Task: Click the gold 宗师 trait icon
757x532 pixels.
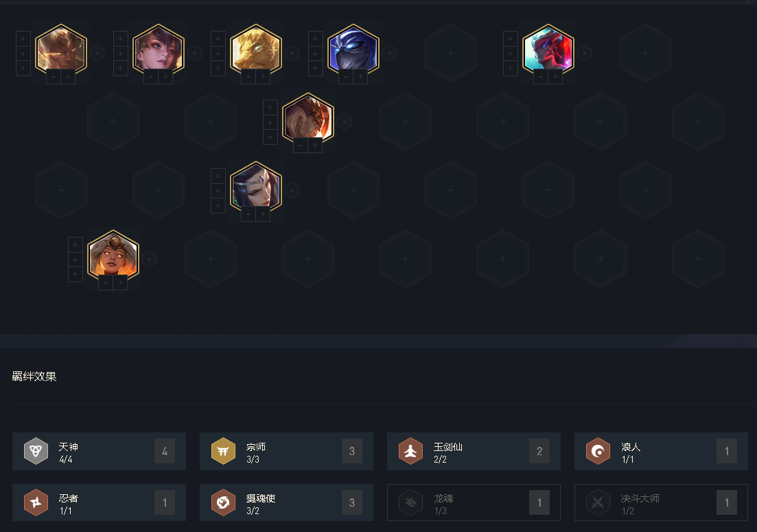Action: click(223, 451)
